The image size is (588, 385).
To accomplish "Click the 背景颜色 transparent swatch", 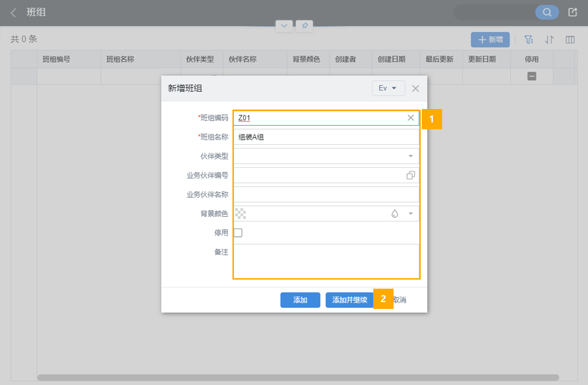I will point(240,214).
